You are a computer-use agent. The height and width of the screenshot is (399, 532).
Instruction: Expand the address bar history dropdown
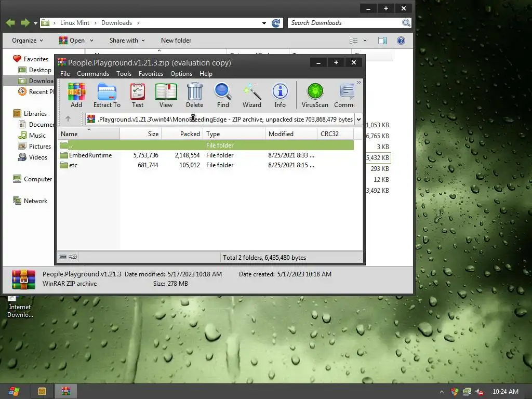pos(264,23)
